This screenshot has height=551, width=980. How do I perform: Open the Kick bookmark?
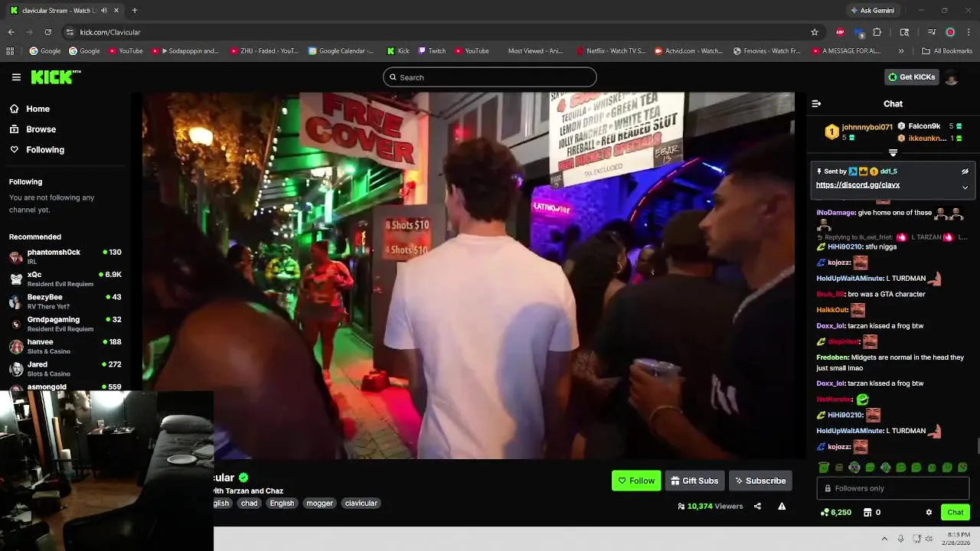(398, 51)
